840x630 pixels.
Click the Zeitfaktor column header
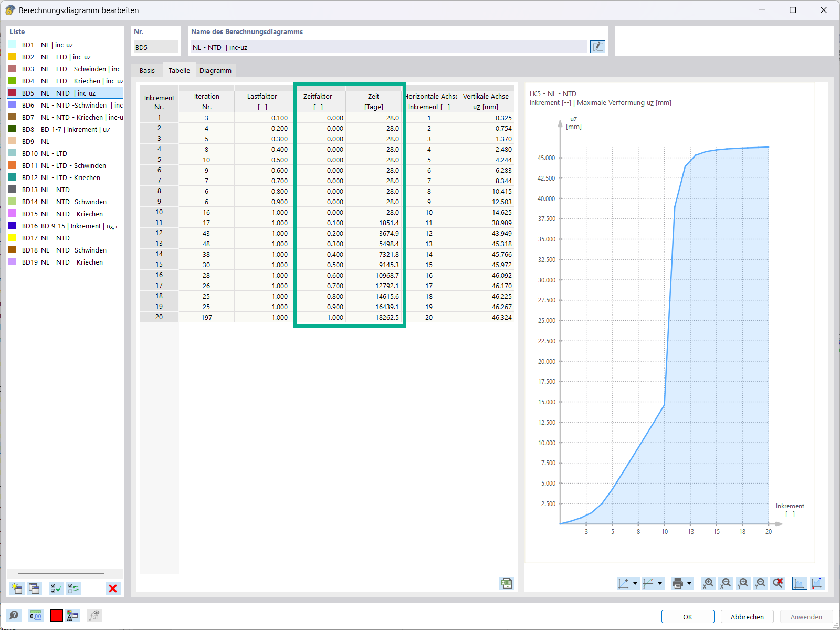click(318, 101)
